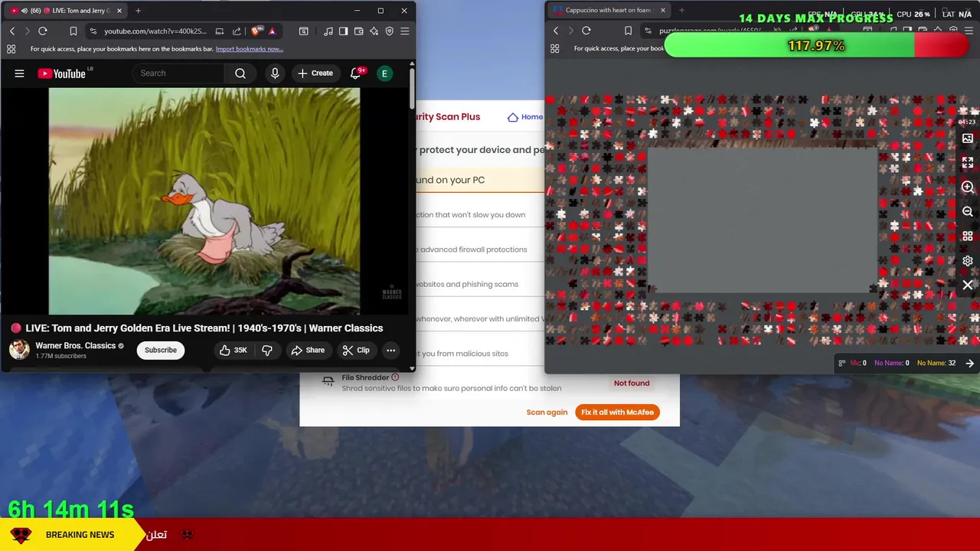Viewport: 980px width, 551px height.
Task: Search with your voice microphone icon
Action: (275, 73)
